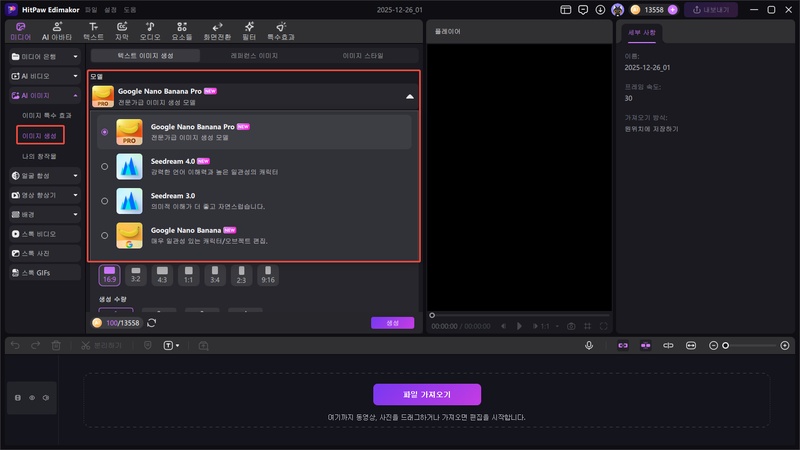This screenshot has height=450, width=800.
Task: Open the 특수효과 (Effects) tool
Action: (x=281, y=31)
